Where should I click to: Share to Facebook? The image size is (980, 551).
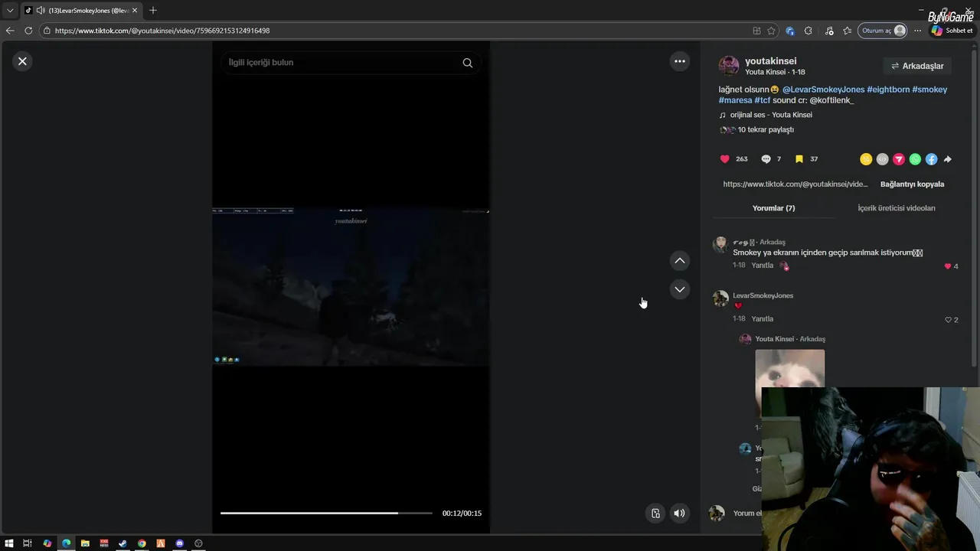pyautogui.click(x=931, y=159)
